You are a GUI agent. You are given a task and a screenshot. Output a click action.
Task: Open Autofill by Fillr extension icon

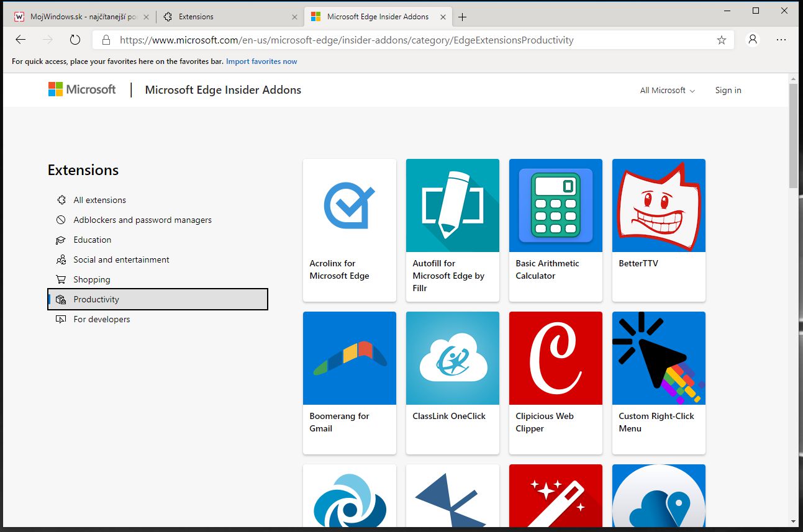[x=453, y=205]
